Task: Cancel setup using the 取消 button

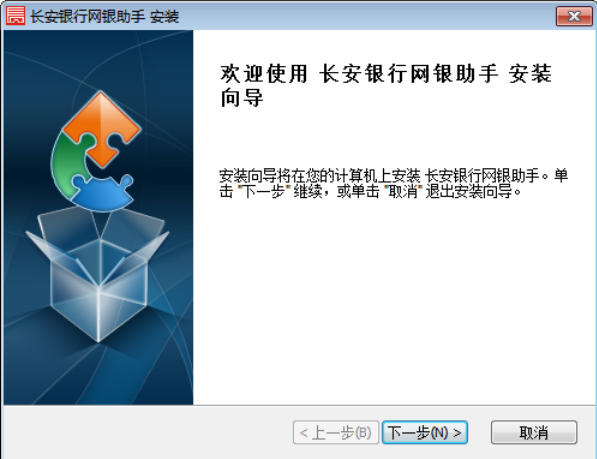Action: [534, 432]
